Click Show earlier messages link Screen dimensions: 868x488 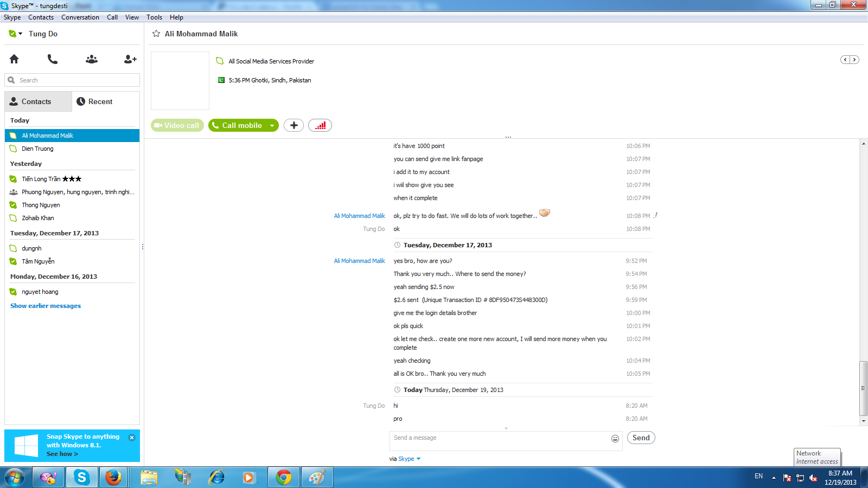coord(46,306)
